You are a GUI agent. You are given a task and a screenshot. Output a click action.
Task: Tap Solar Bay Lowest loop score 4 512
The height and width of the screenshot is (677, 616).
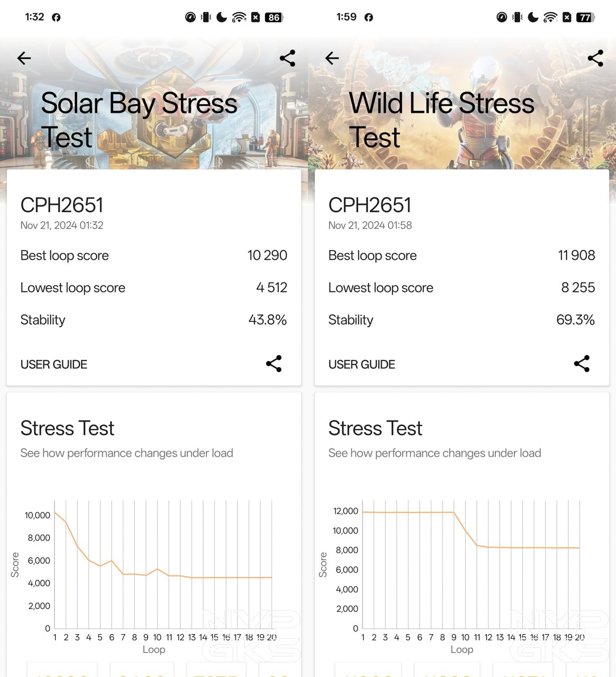[271, 288]
